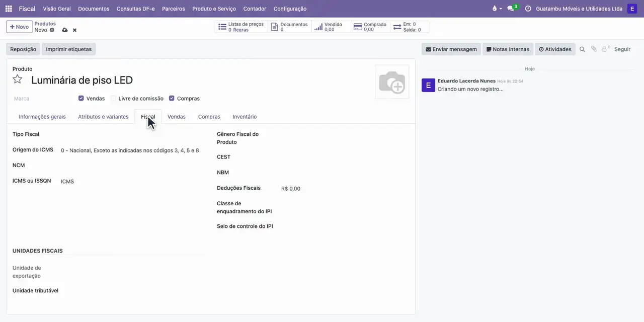Open the color scheme droplet icon
Image resolution: width=644 pixels, height=322 pixels.
point(495,9)
